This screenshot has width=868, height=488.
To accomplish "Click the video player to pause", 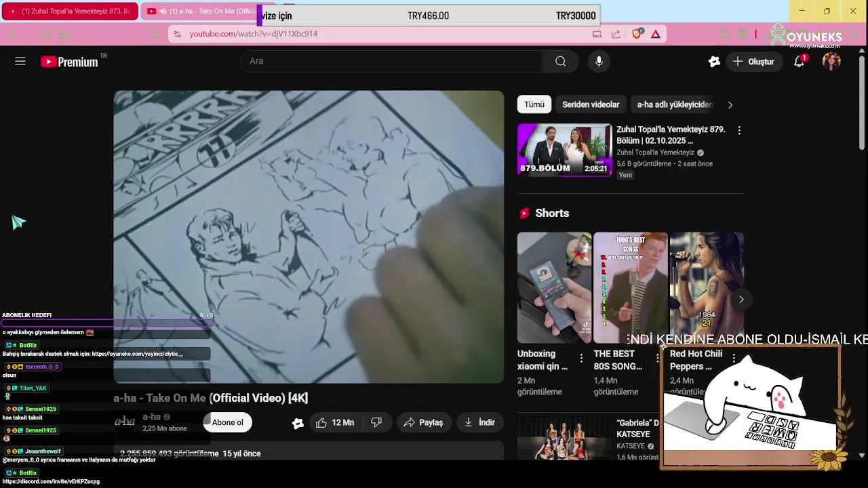I will [x=309, y=237].
